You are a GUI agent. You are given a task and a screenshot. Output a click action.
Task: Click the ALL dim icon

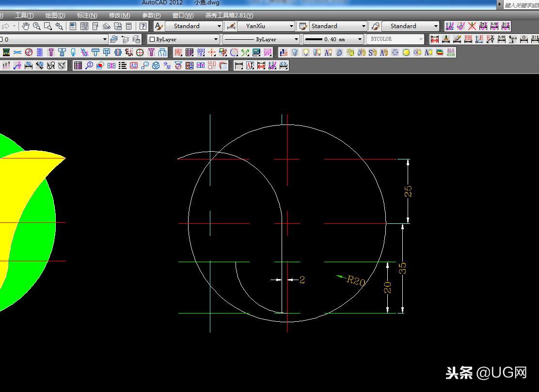[451, 52]
